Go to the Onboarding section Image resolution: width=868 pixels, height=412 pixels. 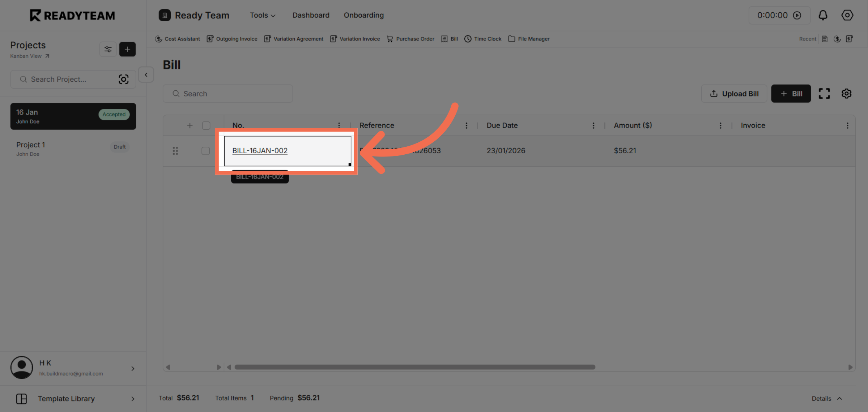363,15
